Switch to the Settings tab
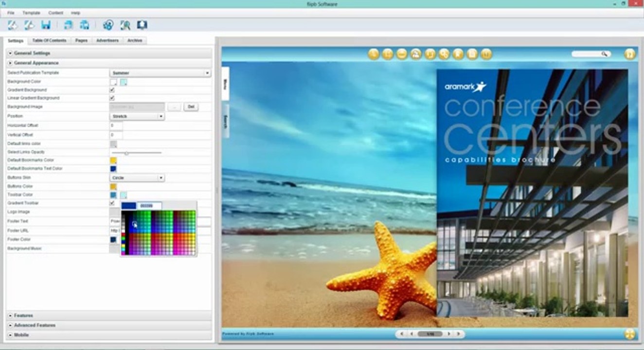644x350 pixels. click(16, 40)
